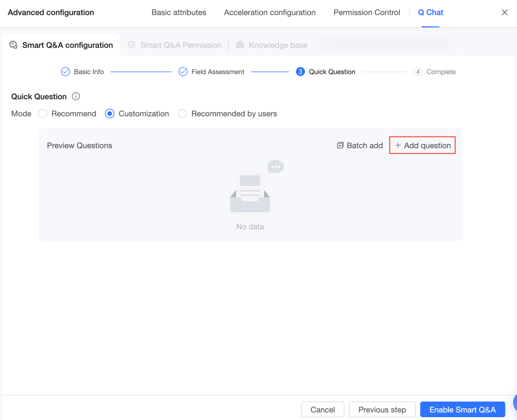Click the Smart Q&A Permission shield icon
Image resolution: width=517 pixels, height=420 pixels.
click(x=131, y=45)
